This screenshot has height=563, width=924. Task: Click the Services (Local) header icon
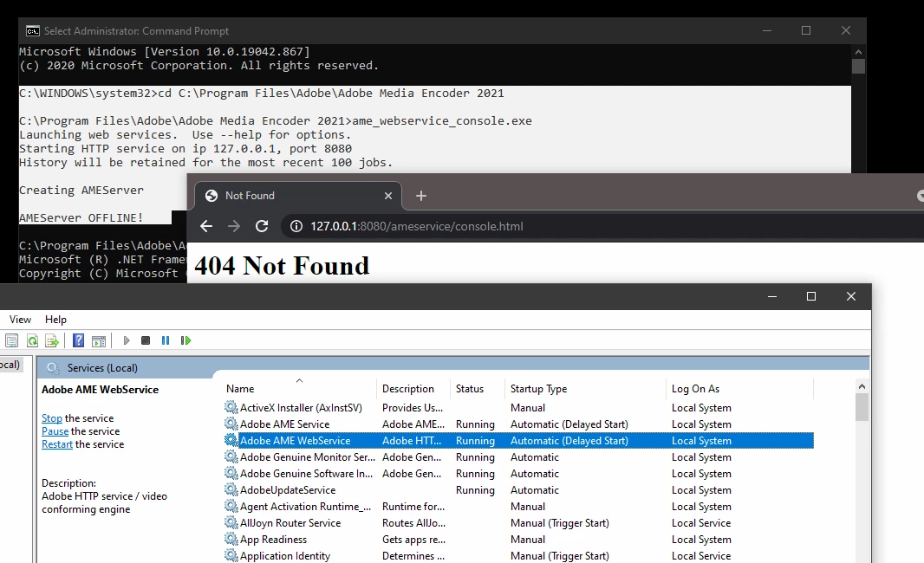click(x=53, y=368)
